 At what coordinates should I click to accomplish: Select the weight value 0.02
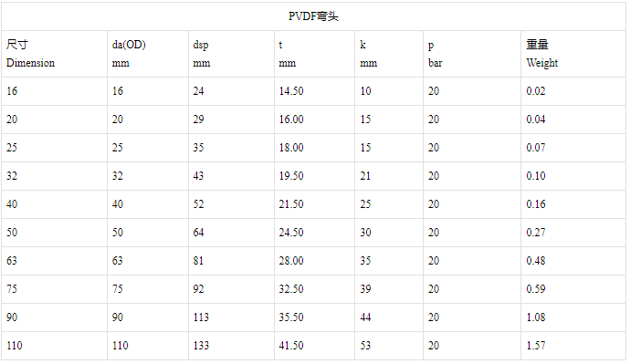536,91
